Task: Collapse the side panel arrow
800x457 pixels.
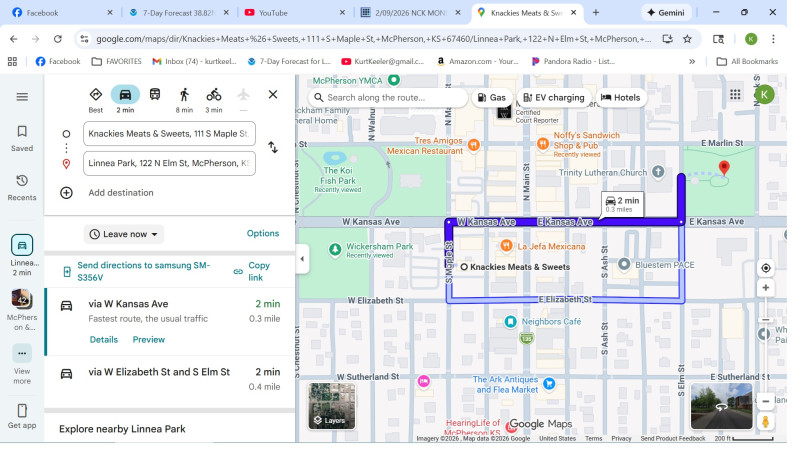Action: coord(302,259)
